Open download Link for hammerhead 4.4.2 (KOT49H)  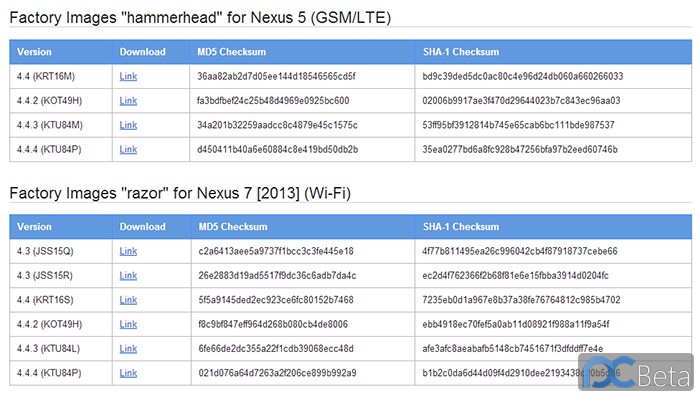(128, 101)
